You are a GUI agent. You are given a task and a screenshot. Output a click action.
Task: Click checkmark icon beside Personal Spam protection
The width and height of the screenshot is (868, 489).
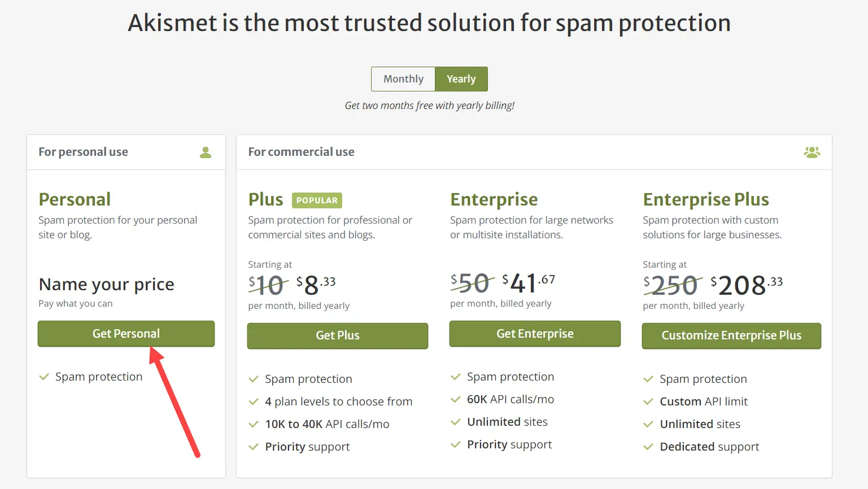[44, 377]
